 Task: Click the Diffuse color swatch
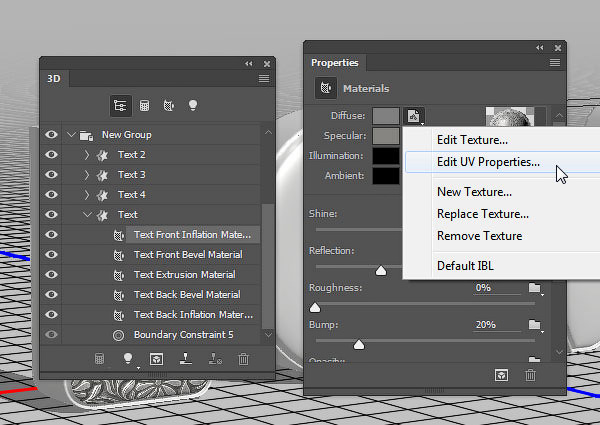pyautogui.click(x=386, y=116)
